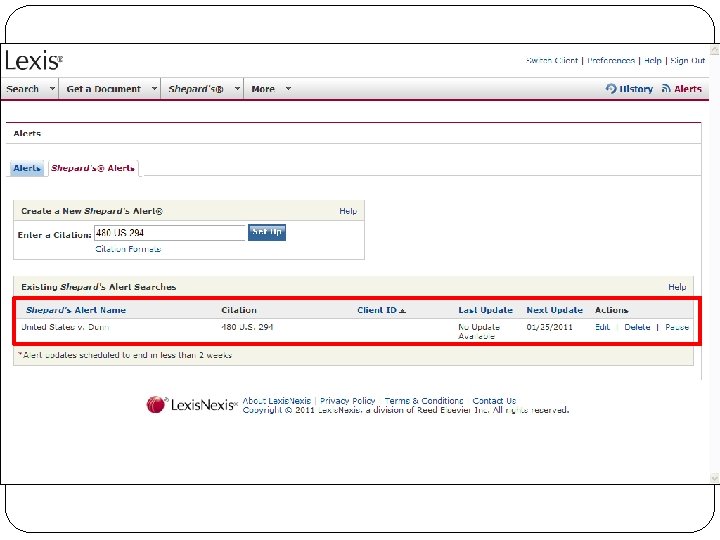This screenshot has height=540, width=720.
Task: Open Alerts via the feed icon
Action: coord(666,88)
